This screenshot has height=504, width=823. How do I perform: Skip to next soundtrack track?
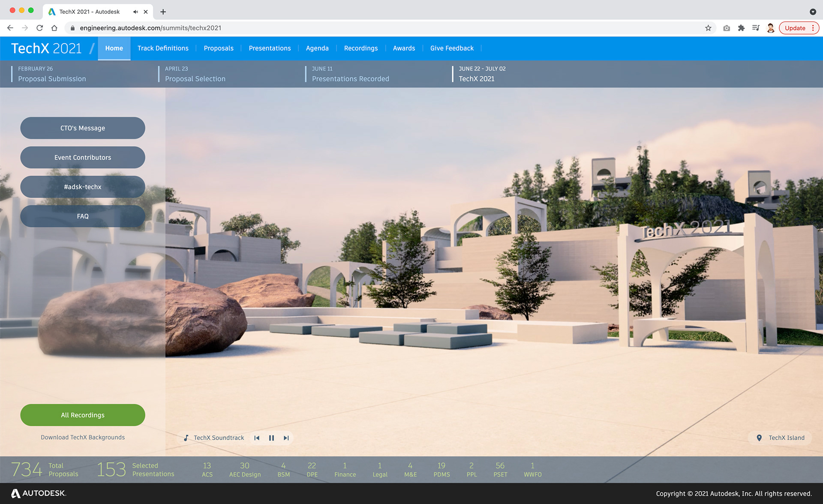pos(286,438)
